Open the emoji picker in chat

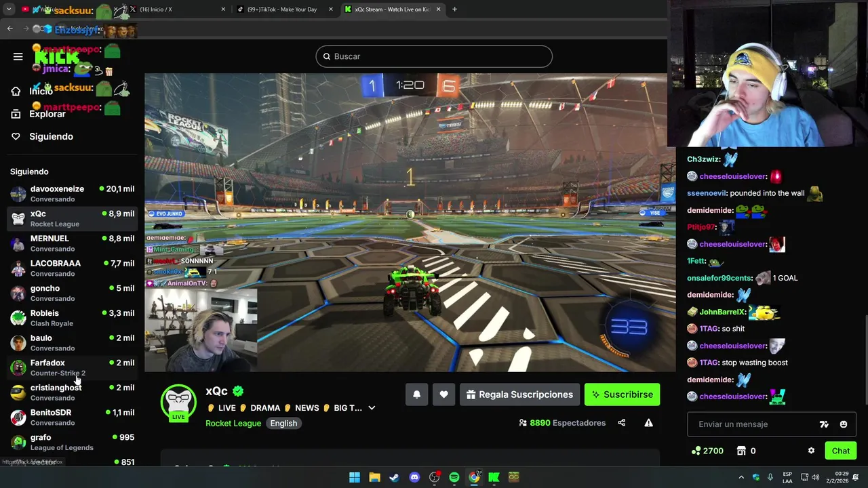point(843,424)
